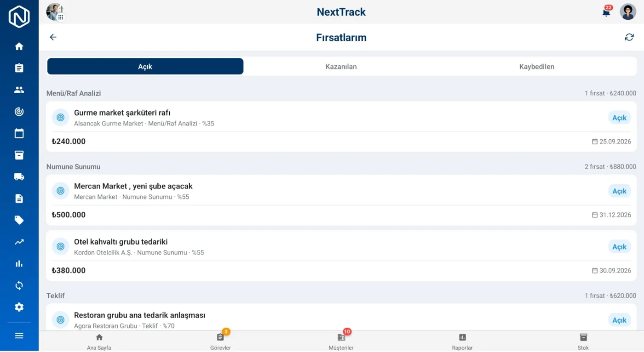Image resolution: width=644 pixels, height=352 pixels.
Task: Click the 31.12.2026 date on the Mercan Market card
Action: click(611, 215)
